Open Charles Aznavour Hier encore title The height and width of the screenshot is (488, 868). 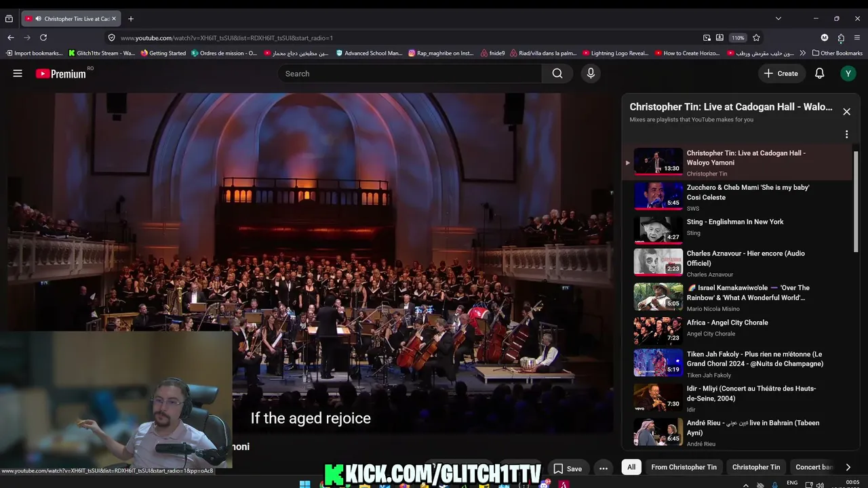click(x=746, y=258)
